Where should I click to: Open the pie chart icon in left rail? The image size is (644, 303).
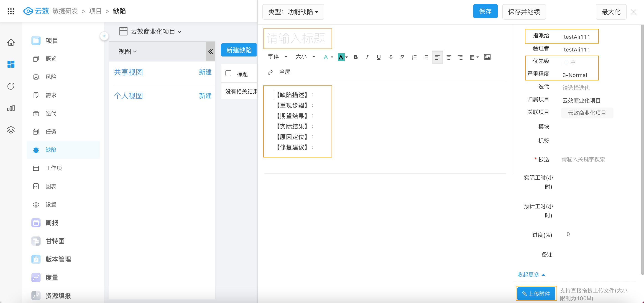(x=11, y=86)
